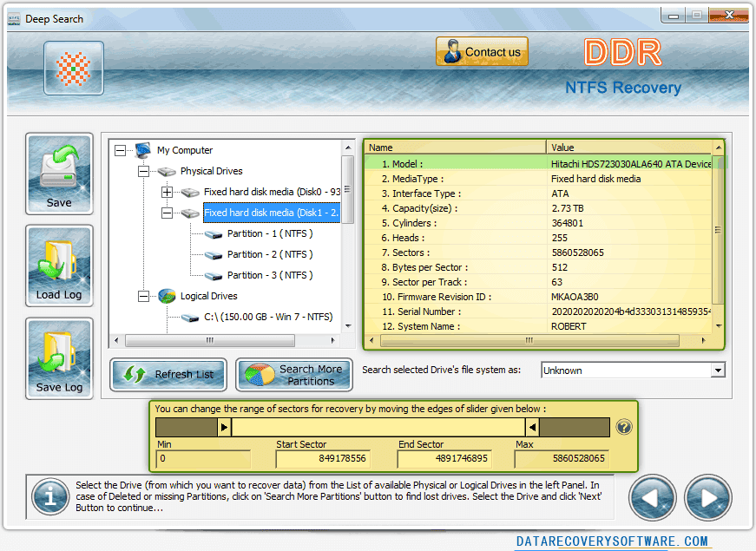Click the Save disk icon button
Screen dimensions: 756x551
coord(59,174)
